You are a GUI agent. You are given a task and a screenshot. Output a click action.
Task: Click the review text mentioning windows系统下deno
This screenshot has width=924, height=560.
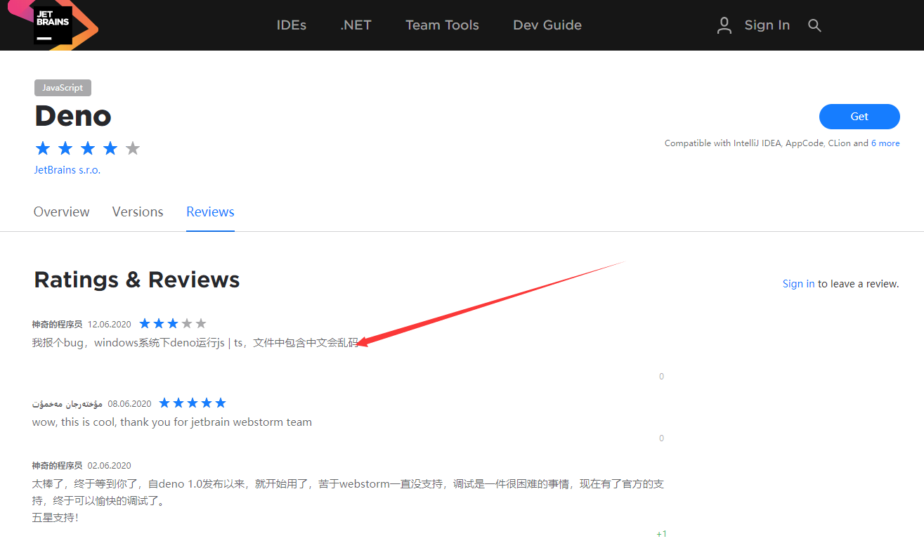coord(195,343)
